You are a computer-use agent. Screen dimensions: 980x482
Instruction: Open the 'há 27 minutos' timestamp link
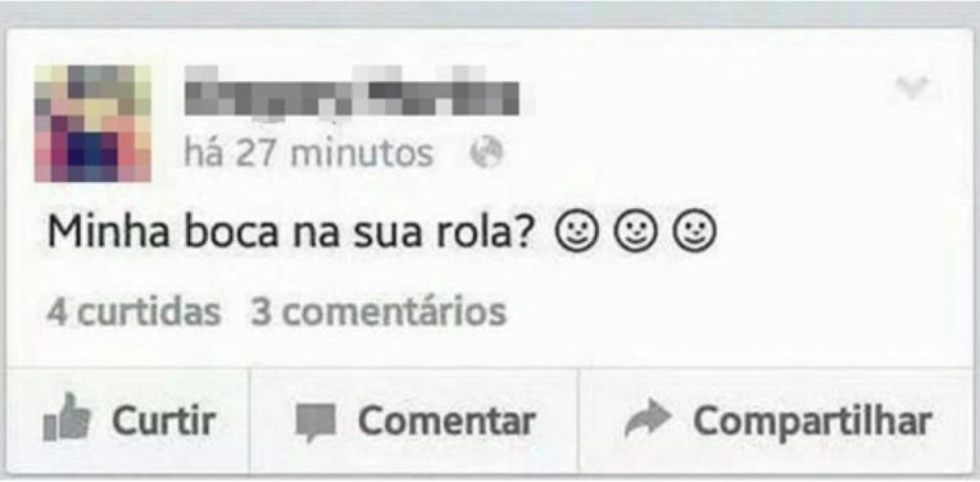click(309, 153)
